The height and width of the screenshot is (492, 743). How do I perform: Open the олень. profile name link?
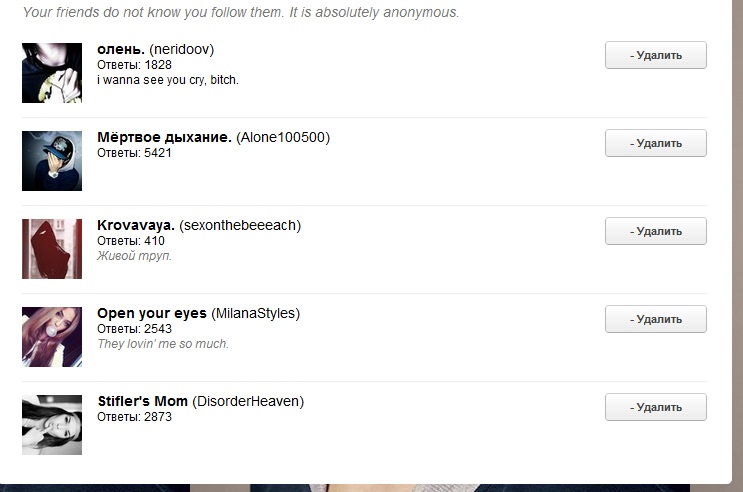(x=121, y=49)
